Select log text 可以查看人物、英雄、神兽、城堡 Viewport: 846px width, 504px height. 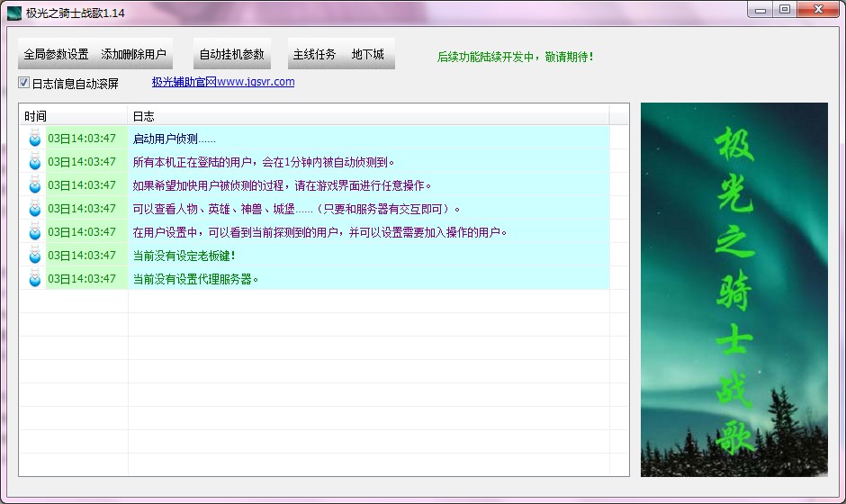point(297,209)
